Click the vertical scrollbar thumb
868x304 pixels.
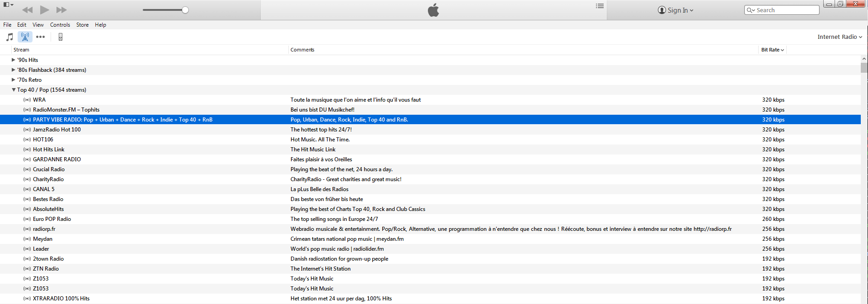tap(864, 68)
